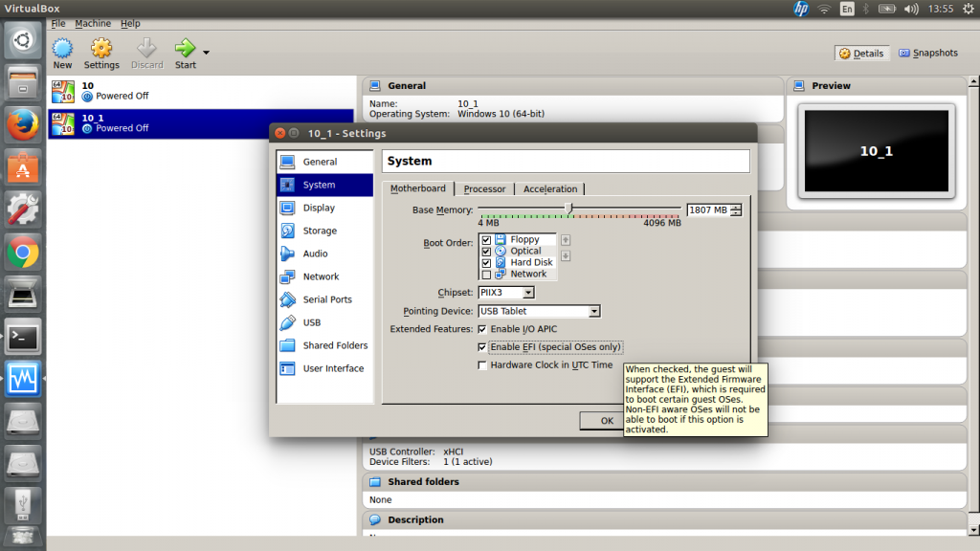Open the Machine menu
This screenshot has height=551, width=980.
(x=93, y=23)
